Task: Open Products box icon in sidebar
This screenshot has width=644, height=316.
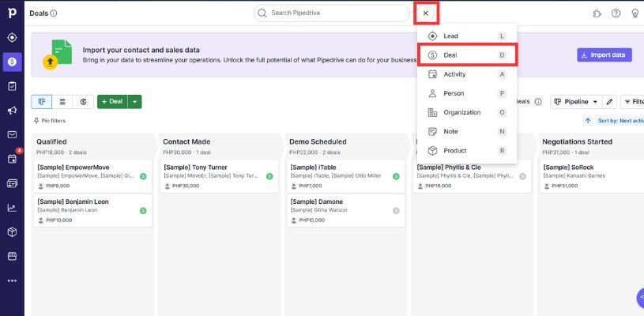Action: coord(12,232)
